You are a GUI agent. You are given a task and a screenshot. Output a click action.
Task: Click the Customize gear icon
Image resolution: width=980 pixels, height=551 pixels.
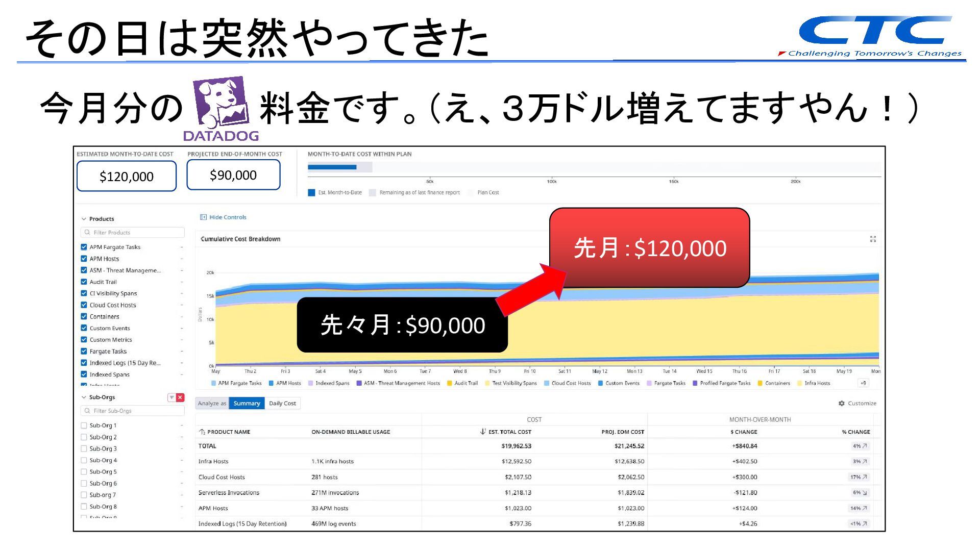841,403
